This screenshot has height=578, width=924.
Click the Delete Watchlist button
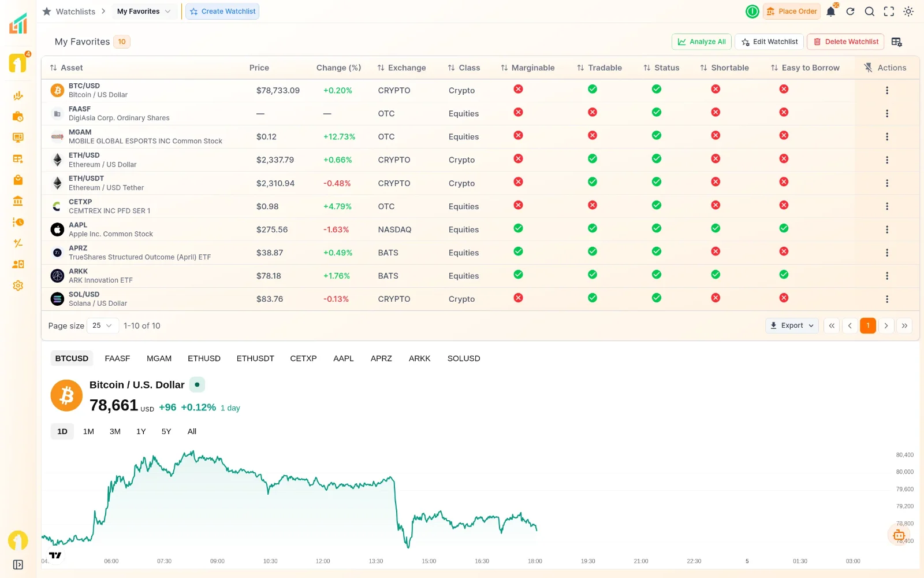coord(846,42)
